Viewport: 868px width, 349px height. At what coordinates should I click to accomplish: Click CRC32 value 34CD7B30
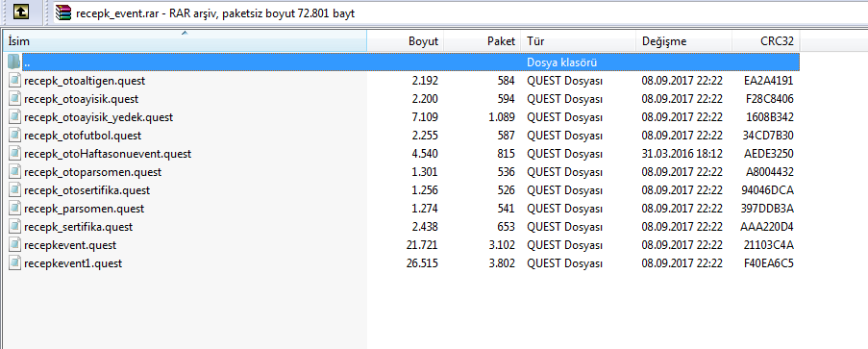click(x=769, y=136)
